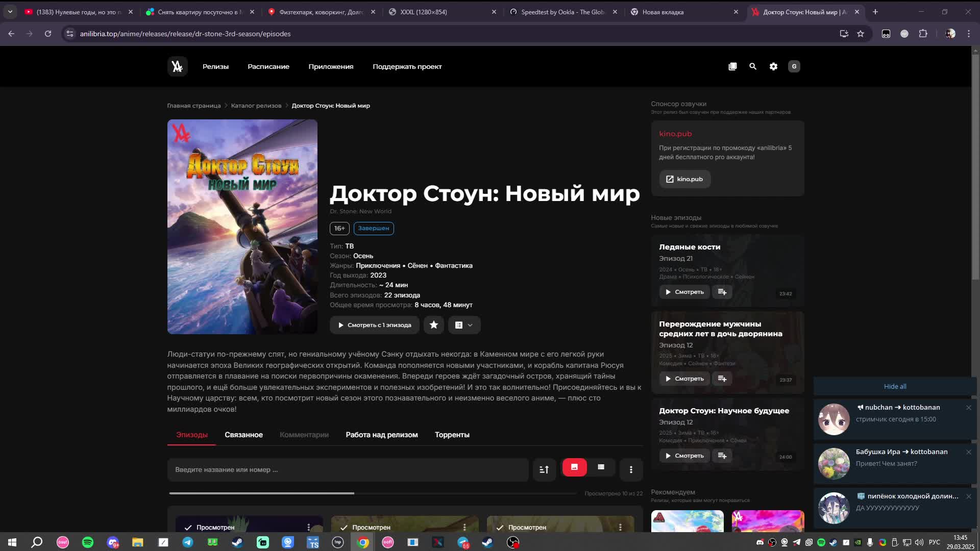Switch to Speedtest by Ookla tab
980x551 pixels.
coord(562,12)
